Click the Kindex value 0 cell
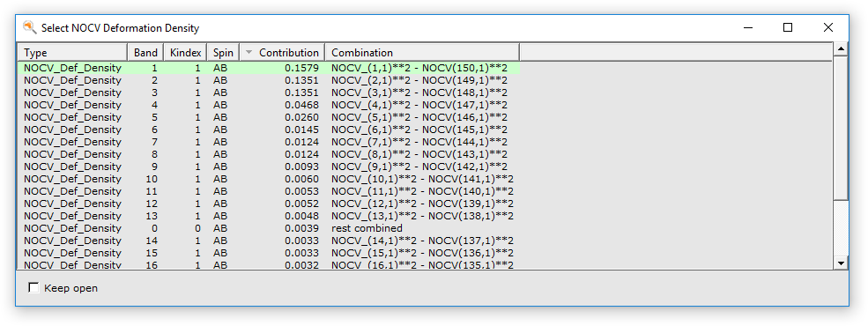 tap(185, 228)
